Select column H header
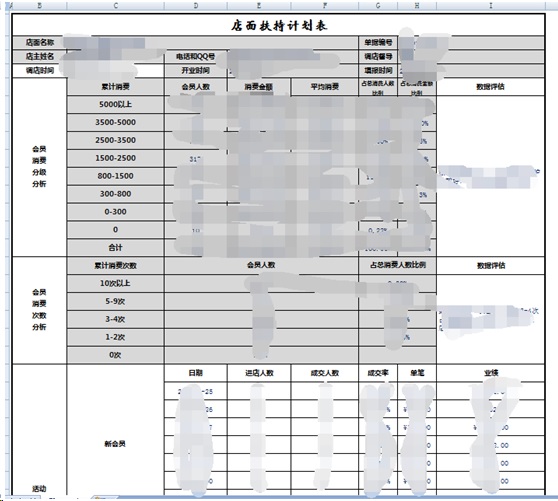The height and width of the screenshot is (501, 558). 417,5
